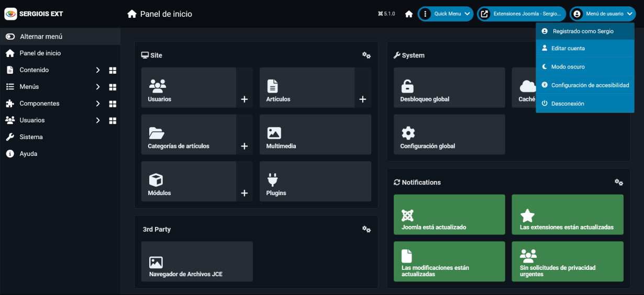Screen dimensions: 644x295
Task: Expand the Contenido submenu chevron
Action: click(97, 70)
